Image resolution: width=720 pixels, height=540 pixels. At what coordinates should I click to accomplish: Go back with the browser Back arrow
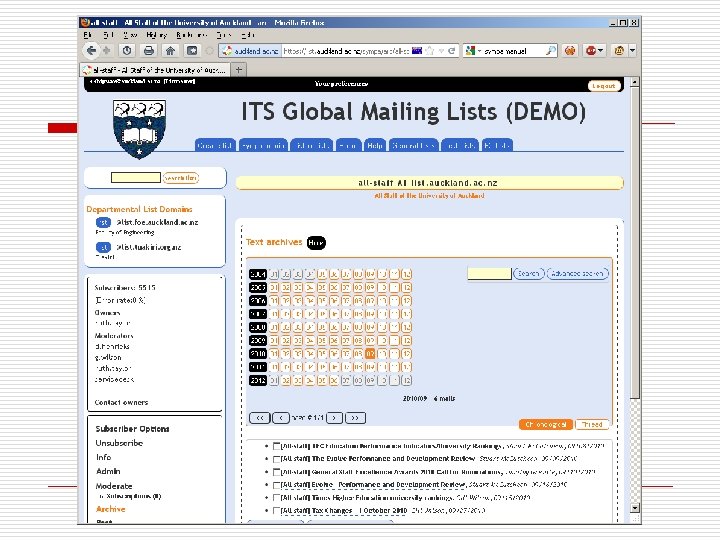click(91, 51)
